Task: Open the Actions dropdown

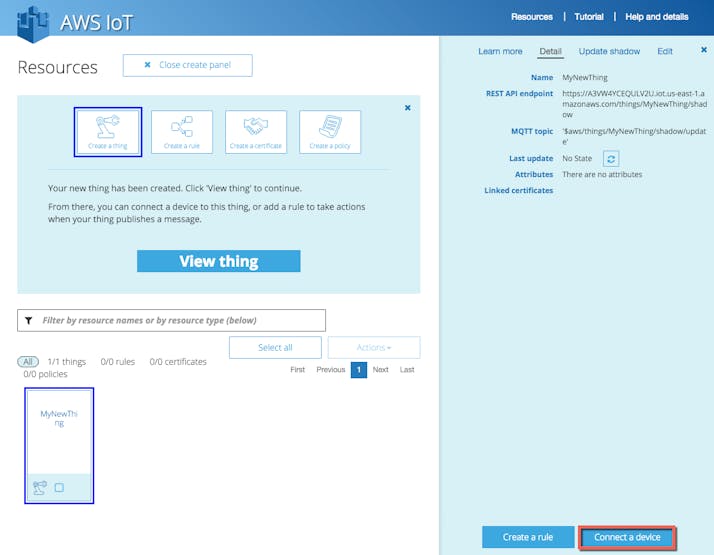Action: tap(374, 347)
